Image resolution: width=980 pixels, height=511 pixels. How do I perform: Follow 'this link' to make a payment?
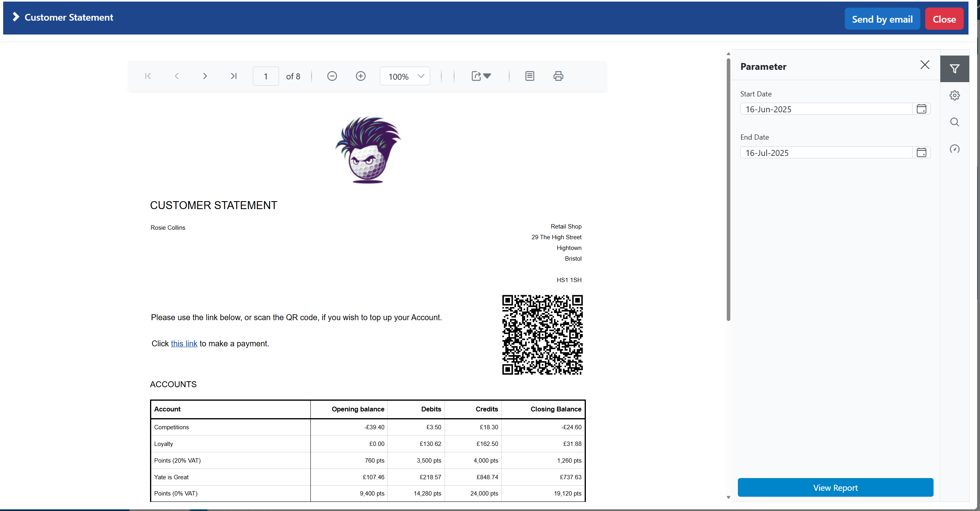click(x=184, y=344)
